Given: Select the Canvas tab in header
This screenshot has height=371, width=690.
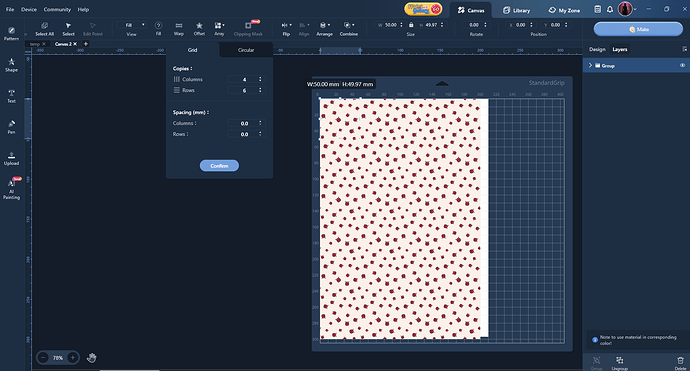Looking at the screenshot, I should pos(470,10).
